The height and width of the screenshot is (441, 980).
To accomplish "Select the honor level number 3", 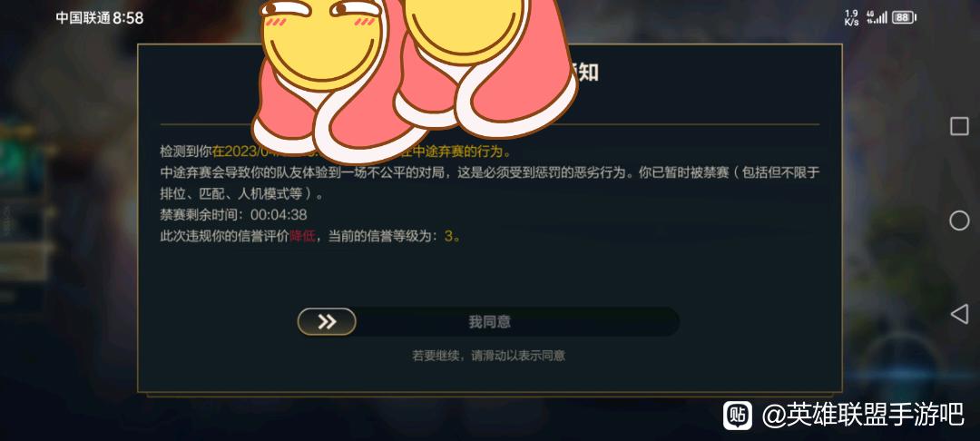I will [x=447, y=236].
